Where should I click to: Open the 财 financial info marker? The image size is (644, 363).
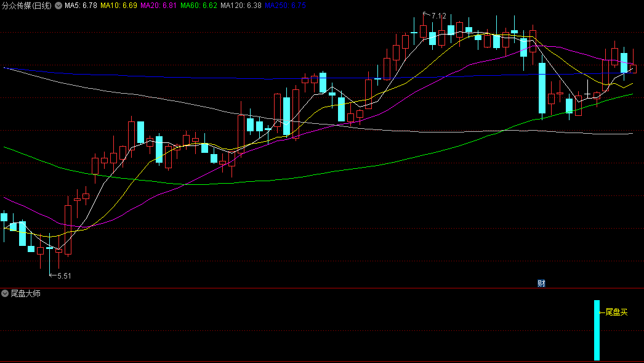[541, 283]
